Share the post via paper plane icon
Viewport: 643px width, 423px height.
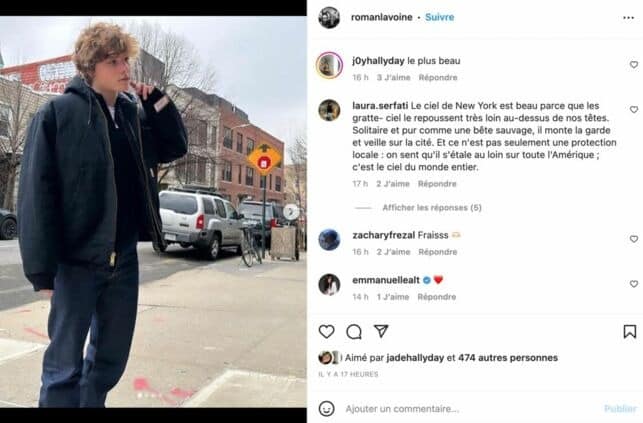pyautogui.click(x=381, y=331)
